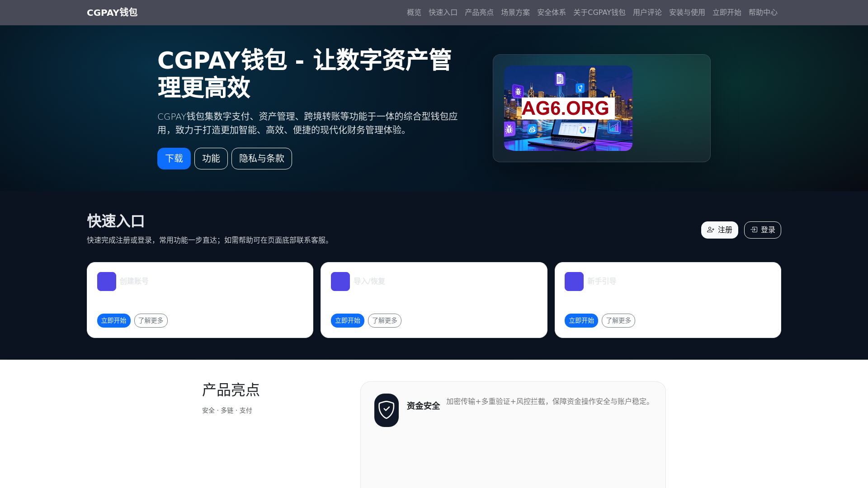Open 关于CGPAY钱包 nav link
Viewport: 868px width, 488px height.
[x=599, y=13]
